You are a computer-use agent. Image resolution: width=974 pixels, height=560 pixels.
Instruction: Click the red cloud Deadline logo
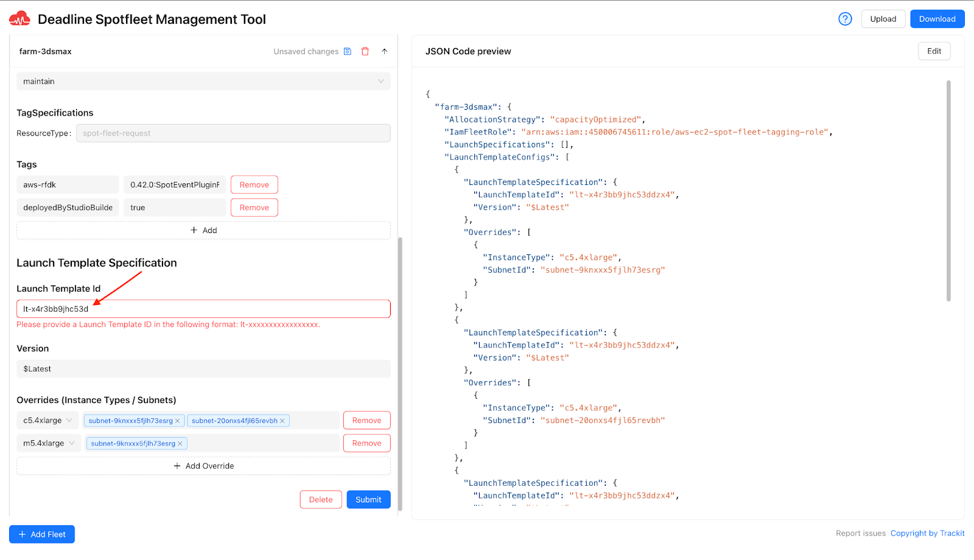19,19
